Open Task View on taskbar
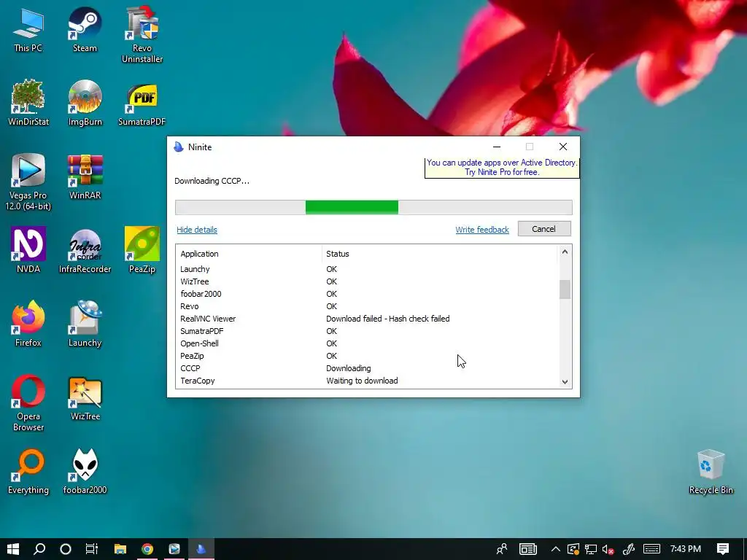This screenshot has width=747, height=560. [x=91, y=549]
